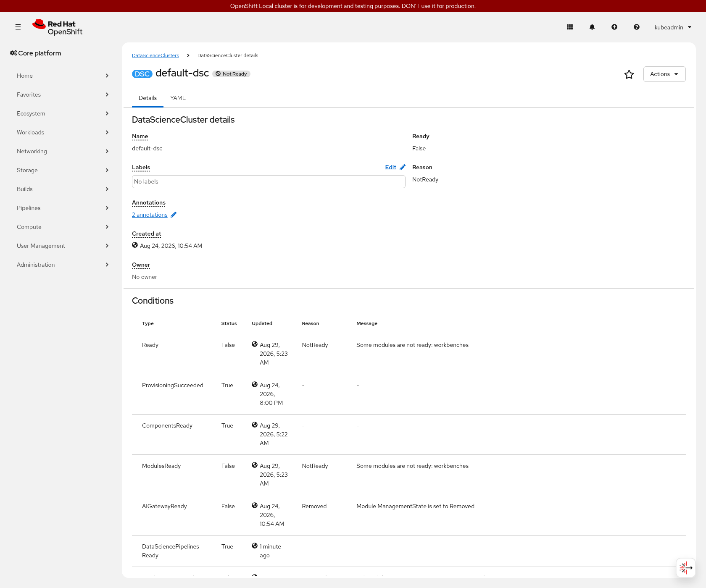
Task: Click the Type column header in Conditions
Action: [148, 323]
